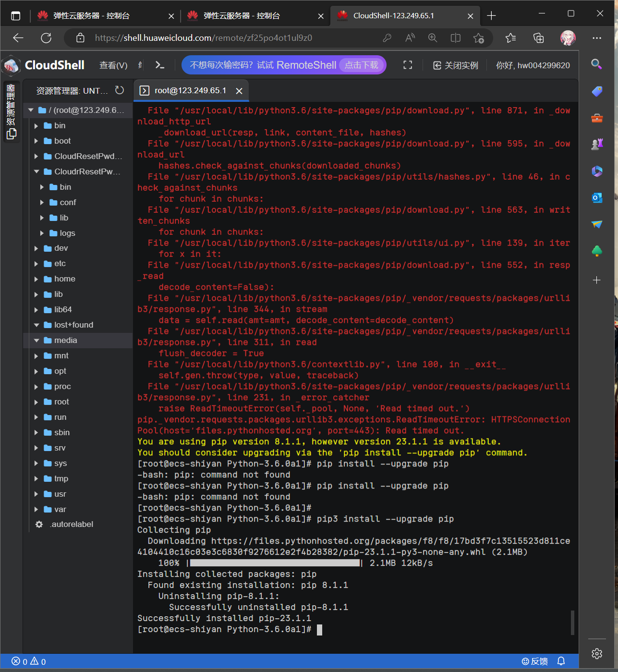Switch to the root@123.249.65.1 terminal tab
This screenshot has height=672, width=618.
pos(190,91)
